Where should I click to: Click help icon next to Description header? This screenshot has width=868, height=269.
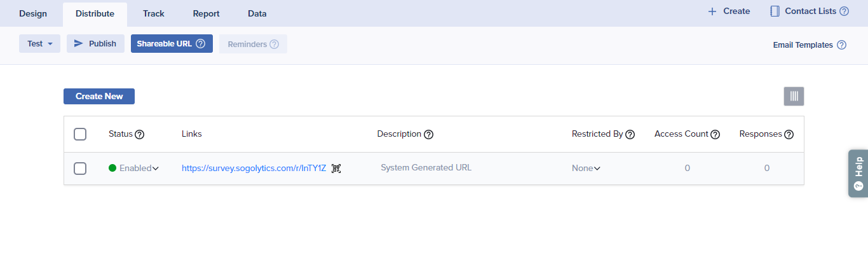(x=429, y=134)
